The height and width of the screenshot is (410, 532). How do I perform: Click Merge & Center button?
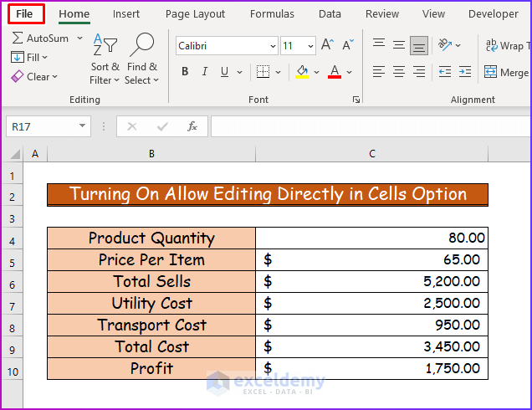click(507, 72)
